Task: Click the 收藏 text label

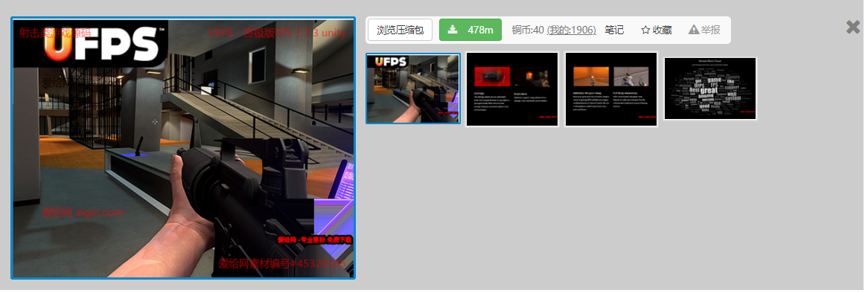Action: pos(662,30)
